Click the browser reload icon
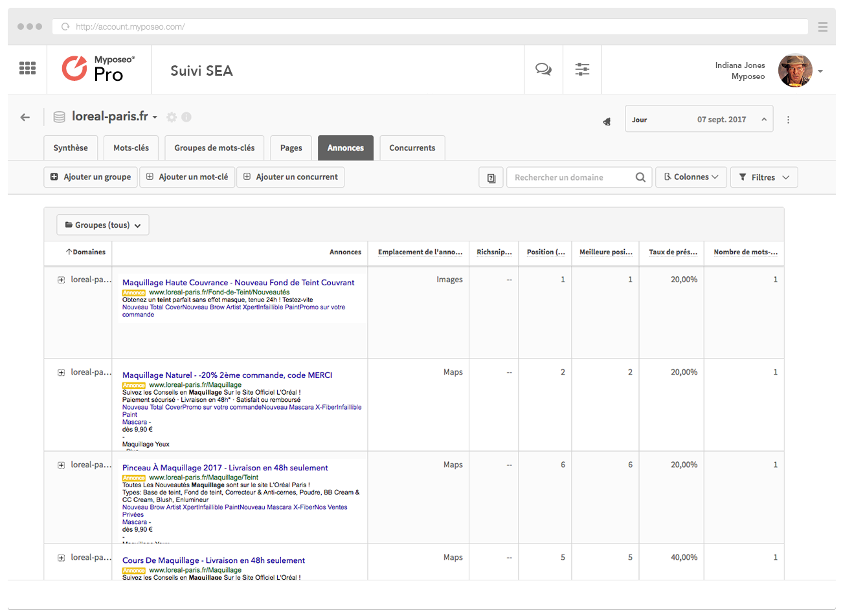The height and width of the screenshot is (616, 843). [65, 27]
